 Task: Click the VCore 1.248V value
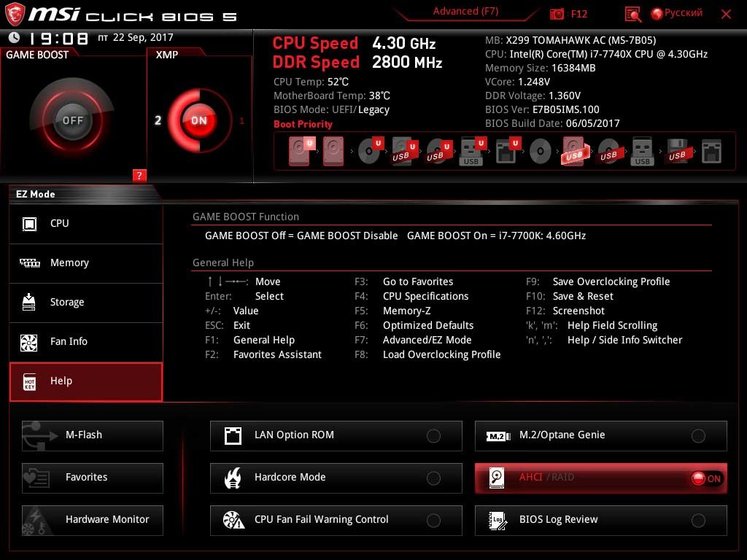point(533,82)
